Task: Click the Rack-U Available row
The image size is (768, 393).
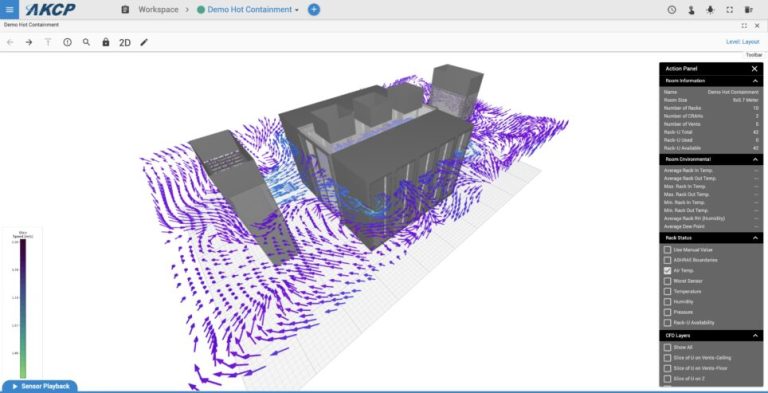Action: coord(711,148)
